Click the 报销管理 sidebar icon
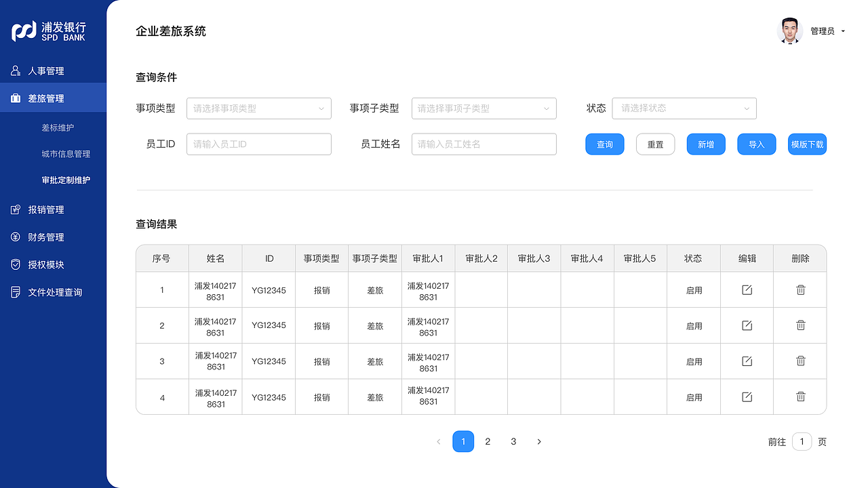 [x=16, y=209]
